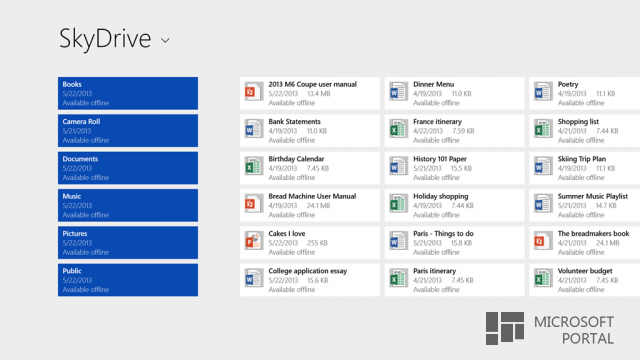This screenshot has height=360, width=640.
Task: Click the 15.8 KB size of Paris - Things to do
Action: pyautogui.click(x=462, y=243)
